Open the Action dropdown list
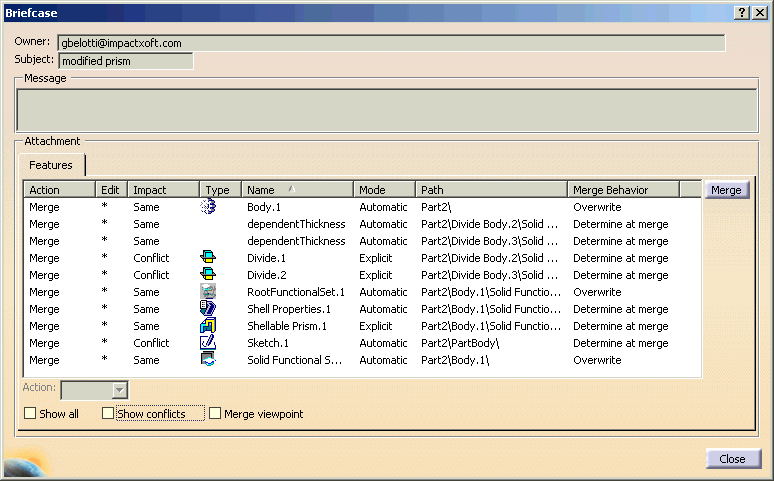 [119, 390]
